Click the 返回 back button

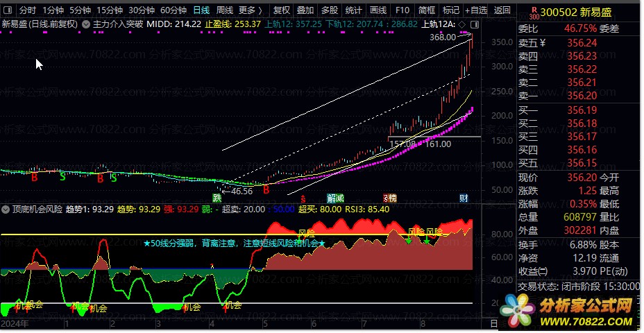tap(502, 10)
